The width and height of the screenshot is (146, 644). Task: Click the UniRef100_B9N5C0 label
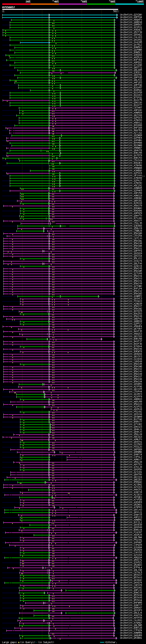coord(131,47)
